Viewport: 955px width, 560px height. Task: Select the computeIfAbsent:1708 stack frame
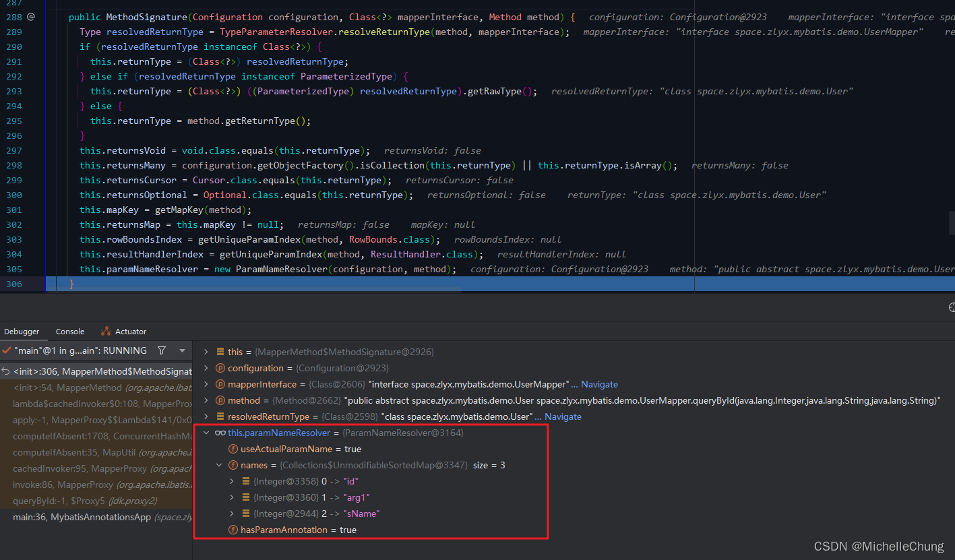96,436
